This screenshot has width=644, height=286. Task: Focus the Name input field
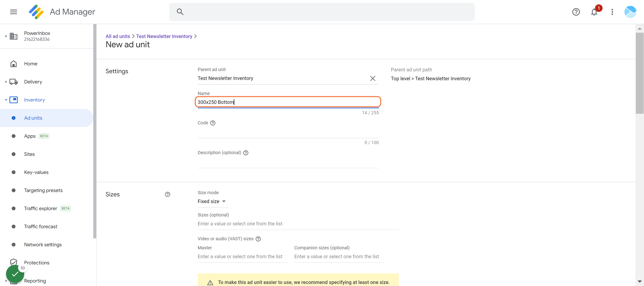tap(288, 102)
